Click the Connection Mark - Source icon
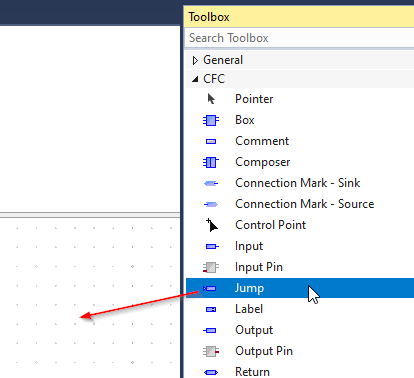Screen dimensions: 414x378 click(211, 204)
